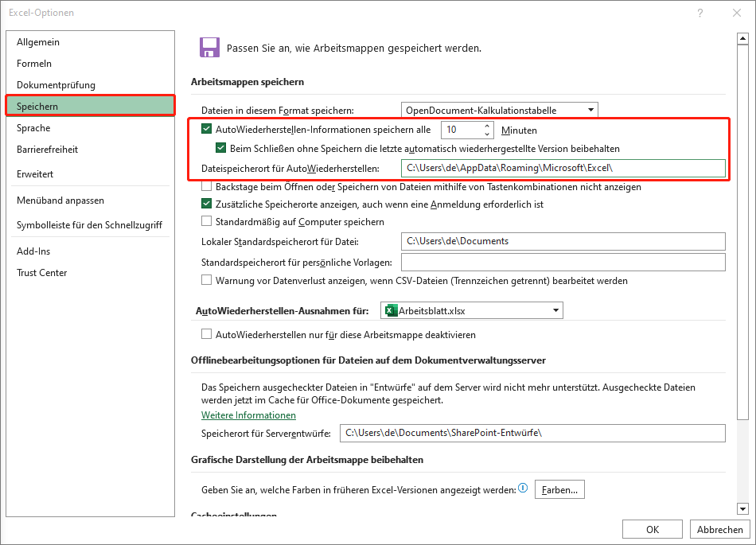Select Menüband anpassen
This screenshot has width=756, height=545.
click(x=58, y=200)
